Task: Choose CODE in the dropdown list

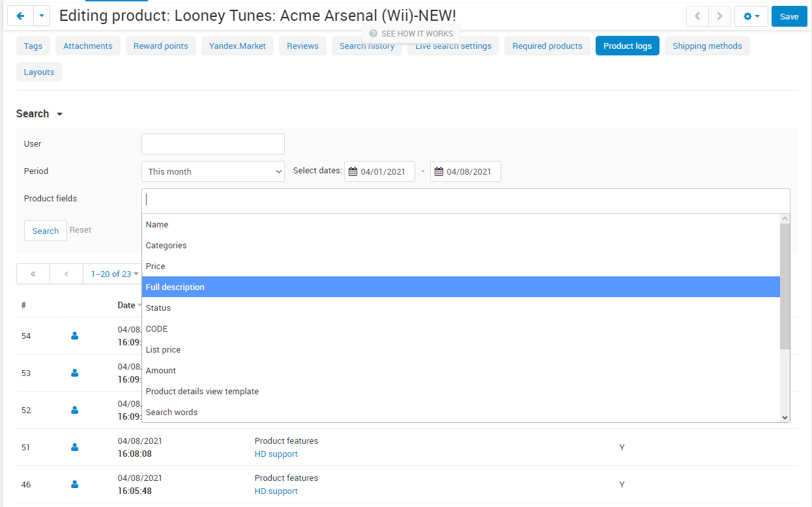Action: click(461, 329)
